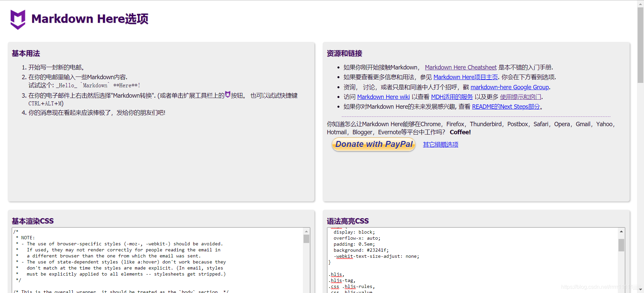Screen dimensions: 644x293
Task: Click the 语法高亮CSS heading
Action: click(x=347, y=221)
